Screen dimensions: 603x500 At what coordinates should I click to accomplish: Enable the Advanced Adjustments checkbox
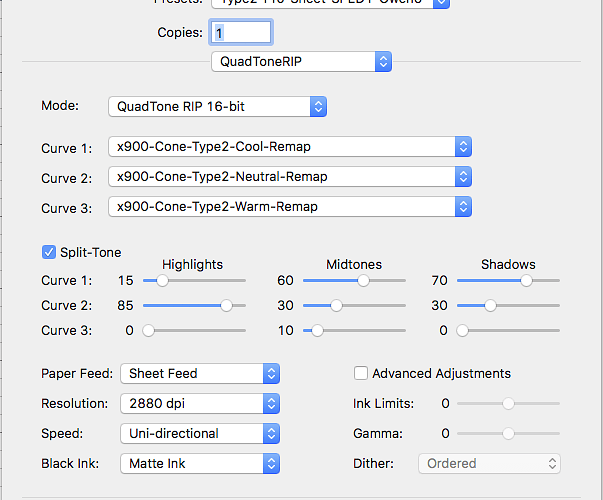[361, 373]
